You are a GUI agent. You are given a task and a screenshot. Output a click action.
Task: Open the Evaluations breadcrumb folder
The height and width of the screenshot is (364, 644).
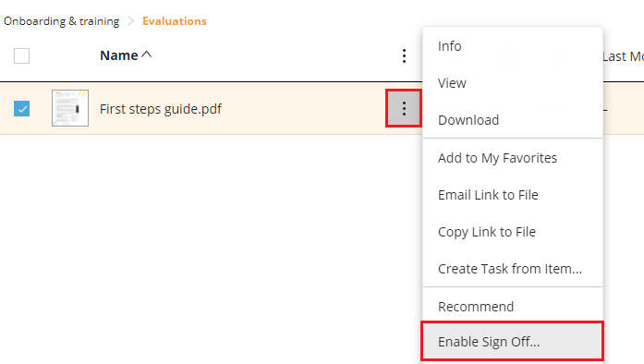pos(175,21)
